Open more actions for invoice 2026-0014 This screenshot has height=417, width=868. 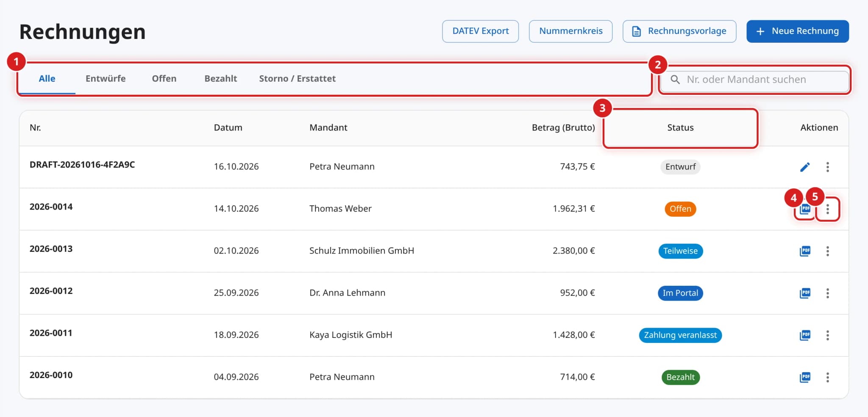click(827, 209)
